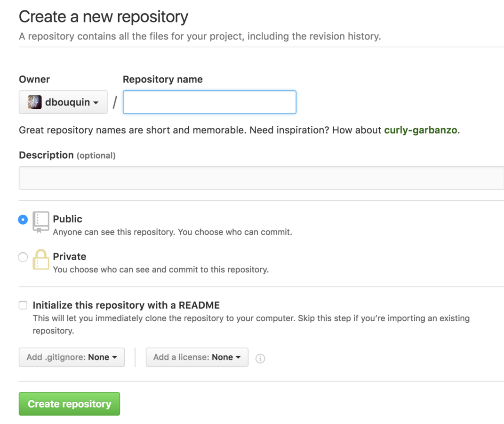Click the Public repository book icon

[x=41, y=222]
